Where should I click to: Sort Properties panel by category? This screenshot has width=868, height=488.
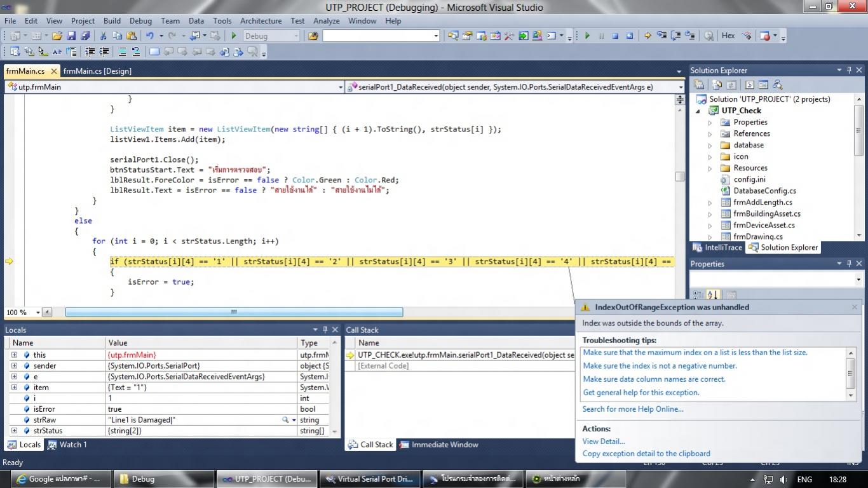[698, 295]
